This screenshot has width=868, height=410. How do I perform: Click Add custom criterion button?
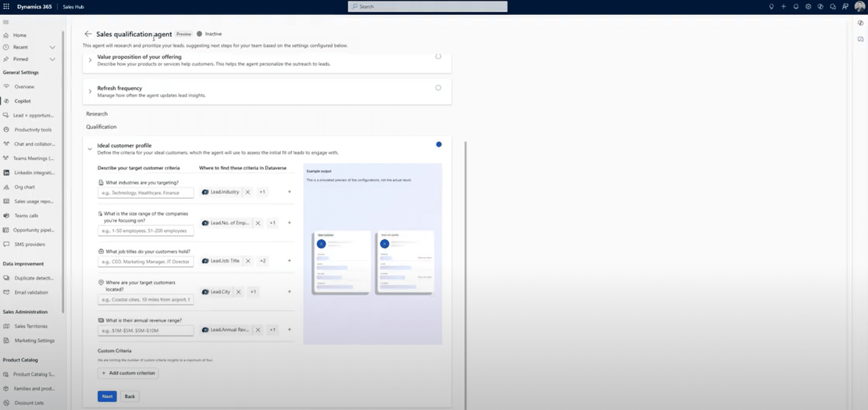(x=128, y=373)
